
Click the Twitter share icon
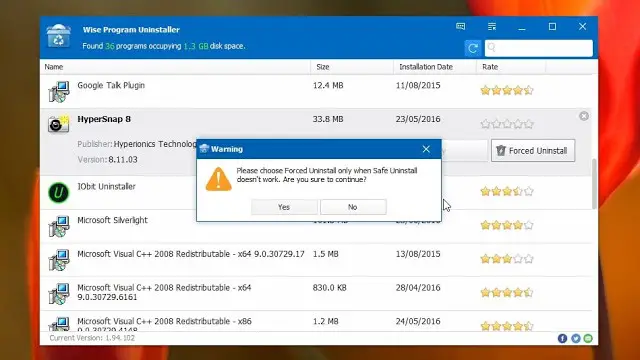(576, 338)
